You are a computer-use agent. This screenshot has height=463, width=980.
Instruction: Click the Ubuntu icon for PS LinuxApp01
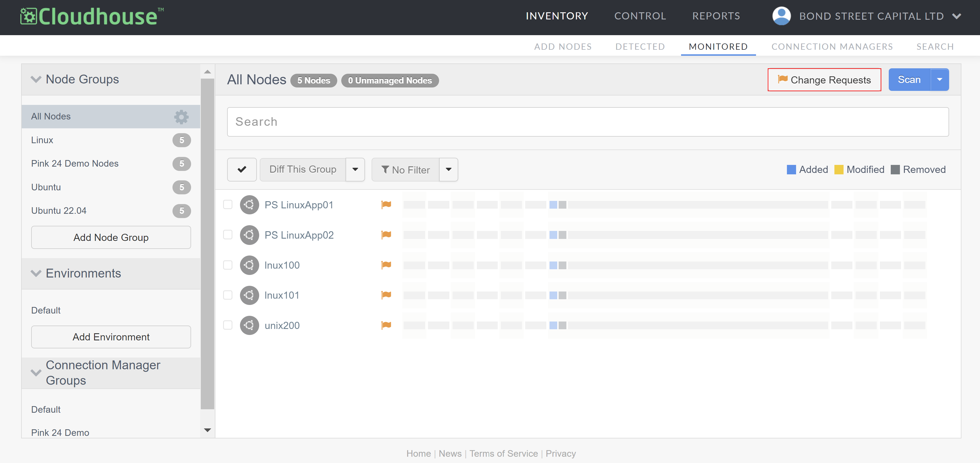tap(249, 205)
